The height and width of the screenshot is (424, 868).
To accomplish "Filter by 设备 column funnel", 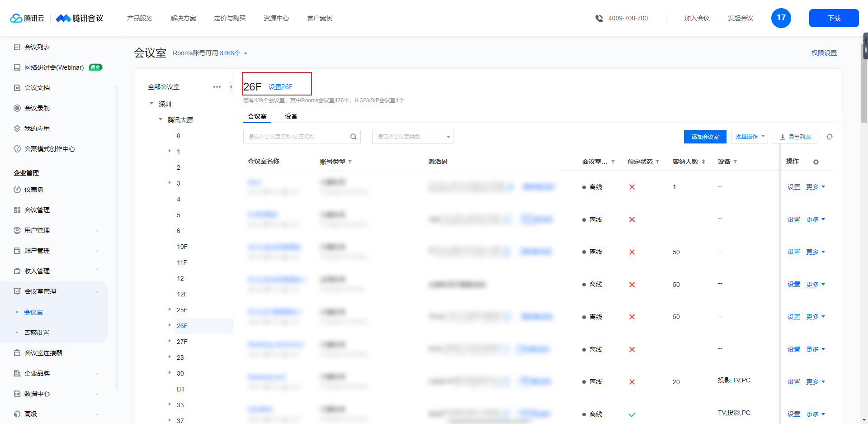I will pyautogui.click(x=735, y=162).
